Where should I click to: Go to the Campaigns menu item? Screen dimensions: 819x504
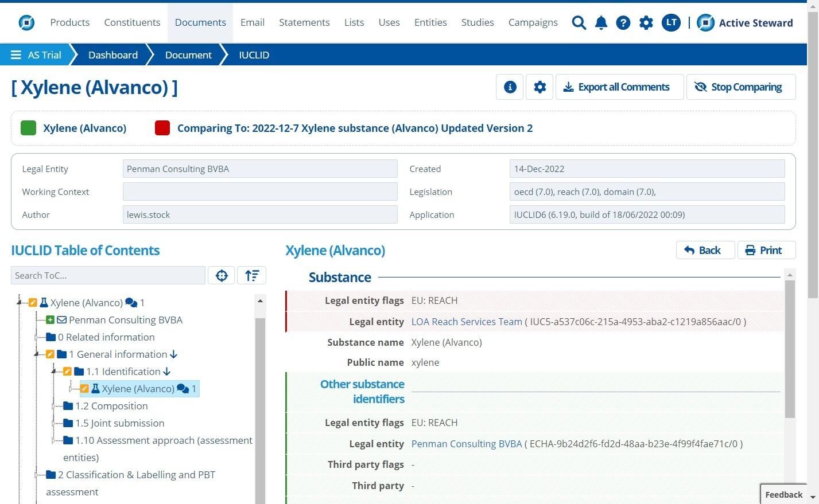click(533, 22)
